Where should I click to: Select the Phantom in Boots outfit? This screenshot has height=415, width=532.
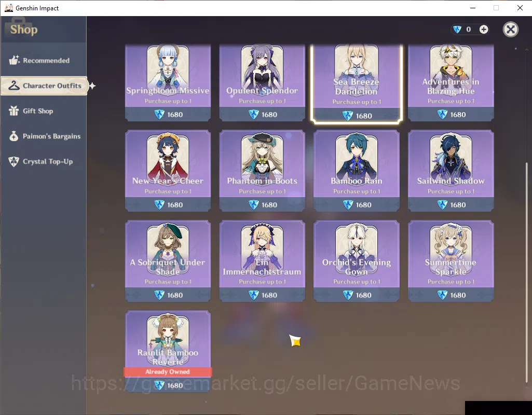tap(262, 171)
